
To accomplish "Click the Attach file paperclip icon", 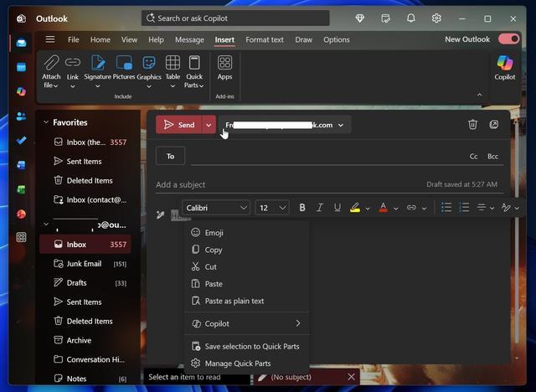I will (x=51, y=63).
